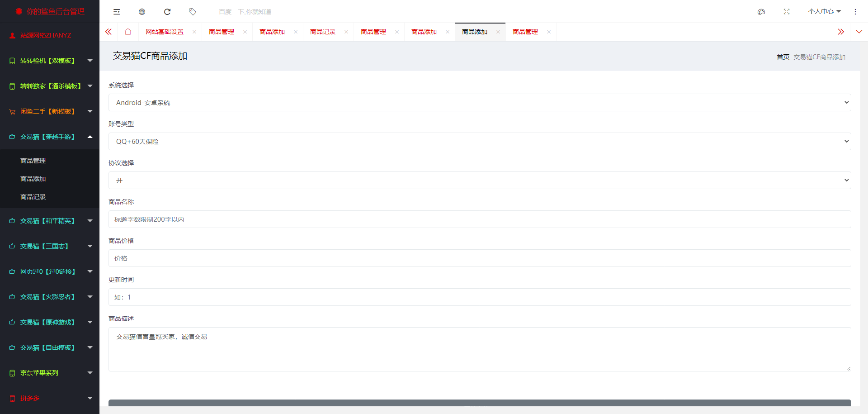Click the 京东苹果系列 phone icon

coord(12,373)
